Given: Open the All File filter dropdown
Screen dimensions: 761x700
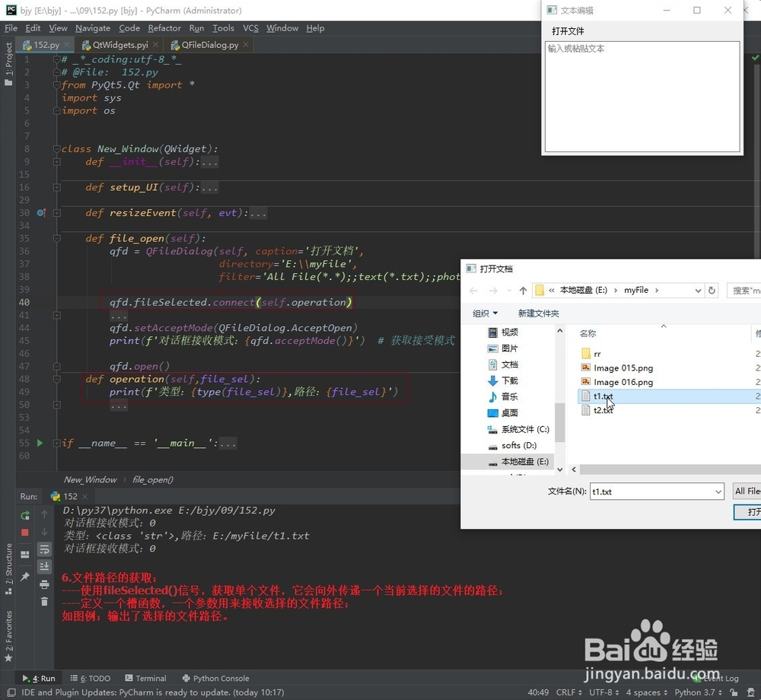Looking at the screenshot, I should tap(747, 491).
